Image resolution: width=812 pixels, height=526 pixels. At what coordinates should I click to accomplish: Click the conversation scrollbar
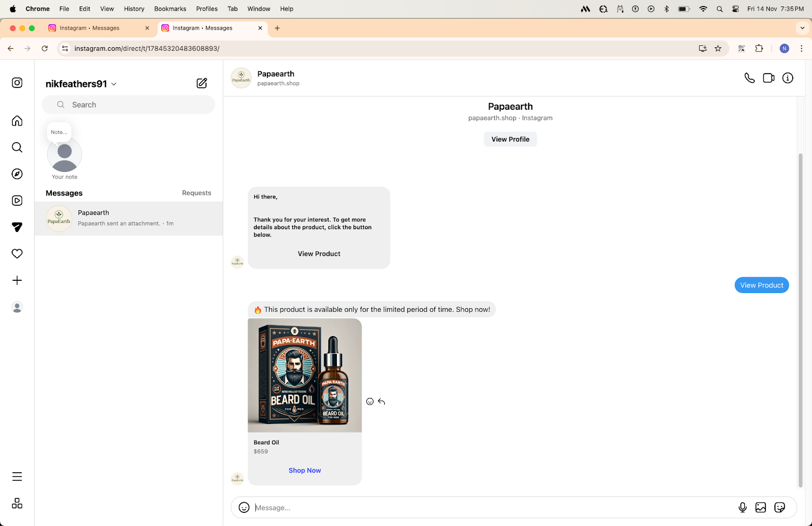(800, 320)
